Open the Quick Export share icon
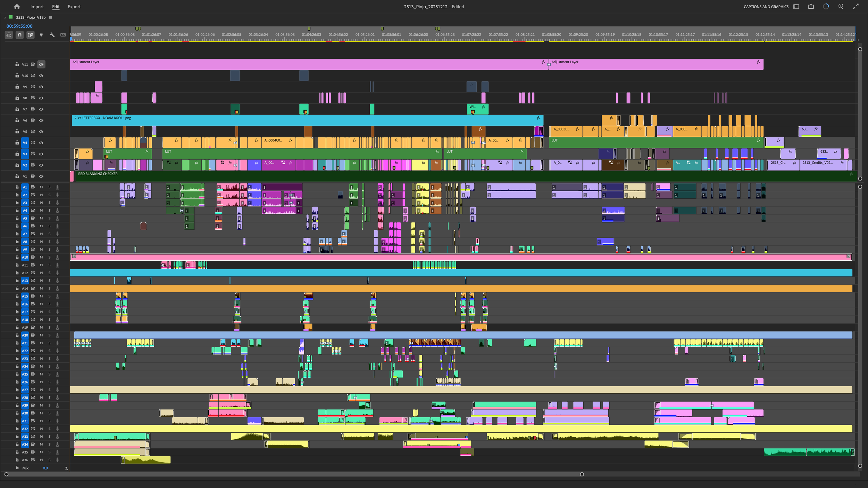This screenshot has width=868, height=488. pyautogui.click(x=811, y=7)
